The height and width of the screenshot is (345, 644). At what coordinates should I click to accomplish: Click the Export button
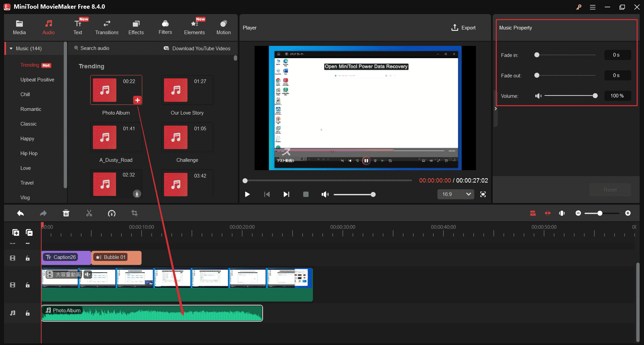(464, 27)
